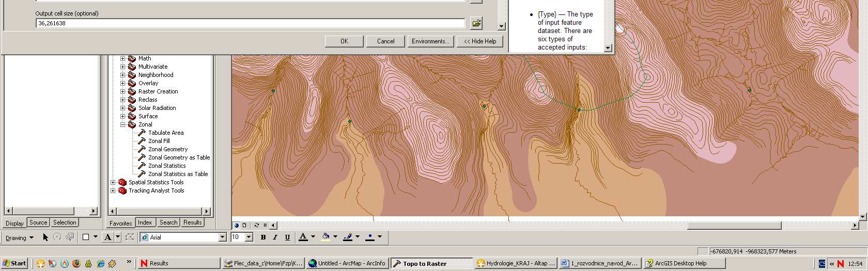Select the Zonal Geometry as Table tool
Viewport: 868px width, 271px height.
coord(179,157)
